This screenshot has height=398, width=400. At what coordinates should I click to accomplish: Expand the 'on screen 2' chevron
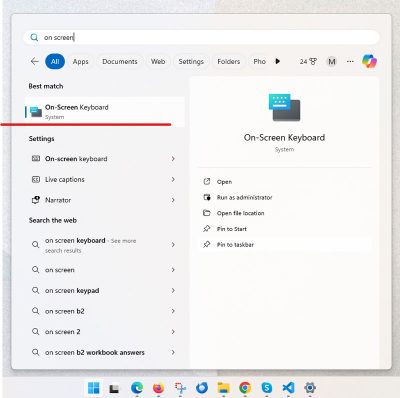click(173, 332)
